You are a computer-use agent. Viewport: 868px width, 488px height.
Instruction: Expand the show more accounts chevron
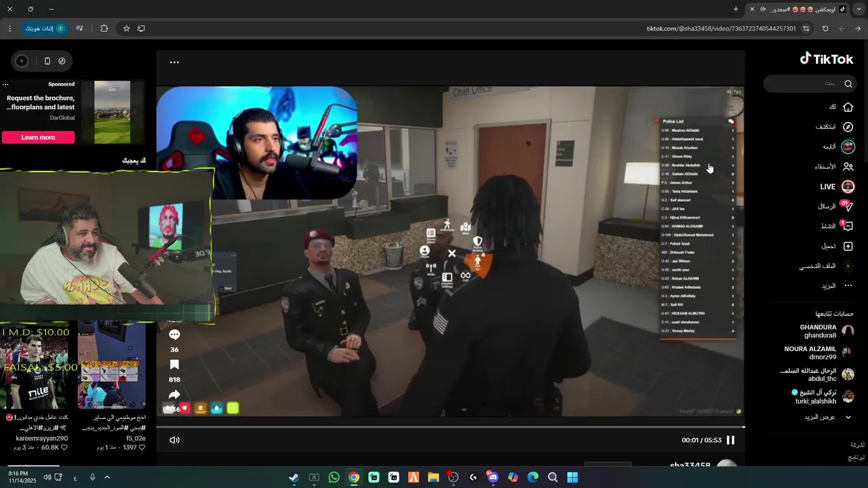pyautogui.click(x=848, y=417)
